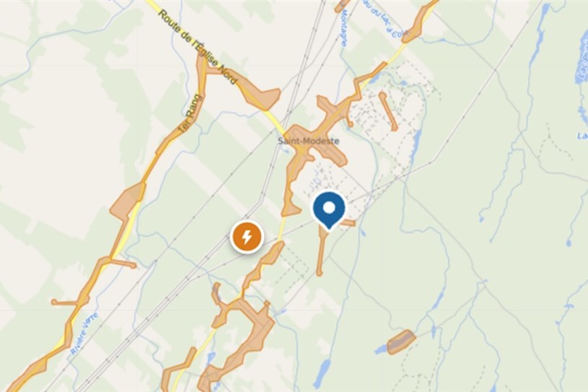Click the short horizontal outage strip at far left
The image size is (588, 392).
pyautogui.click(x=66, y=302)
